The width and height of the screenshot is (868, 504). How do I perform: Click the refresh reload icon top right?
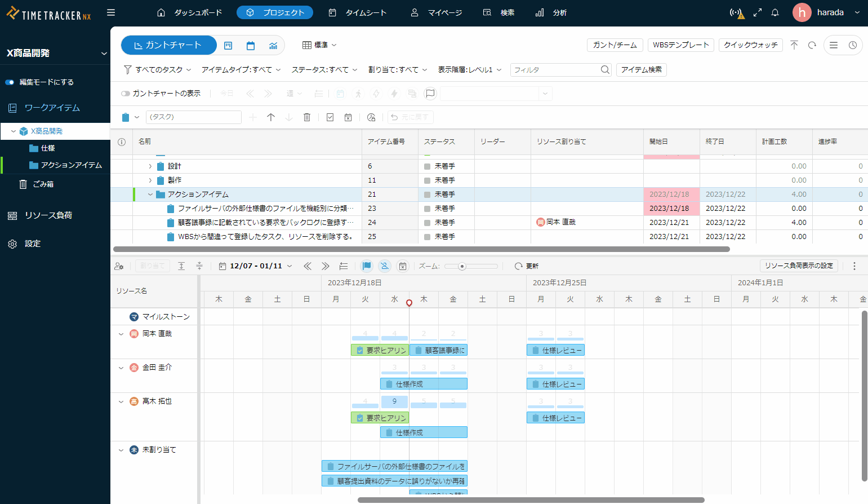click(812, 45)
